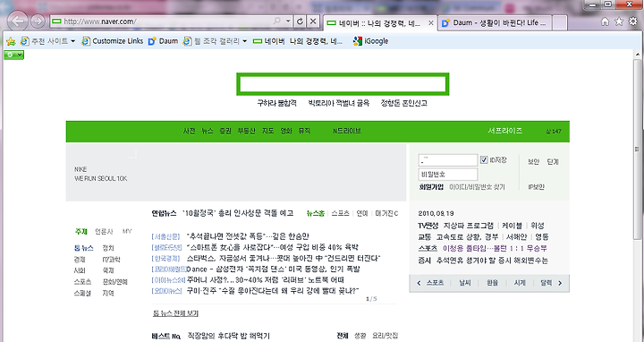Open the 네이버 favorites bar shortcut

pos(298,41)
